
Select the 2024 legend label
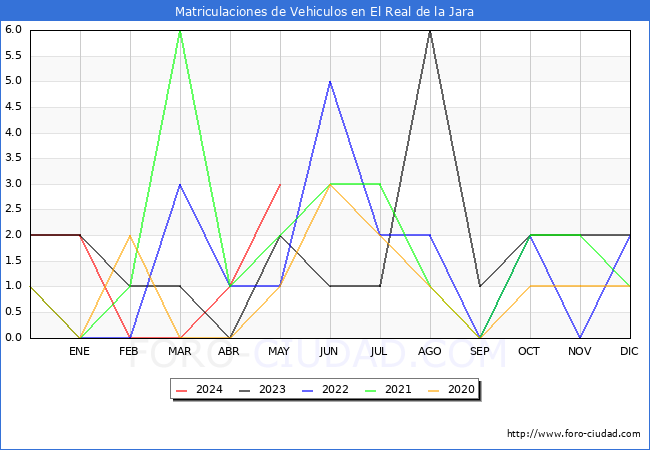coord(209,390)
